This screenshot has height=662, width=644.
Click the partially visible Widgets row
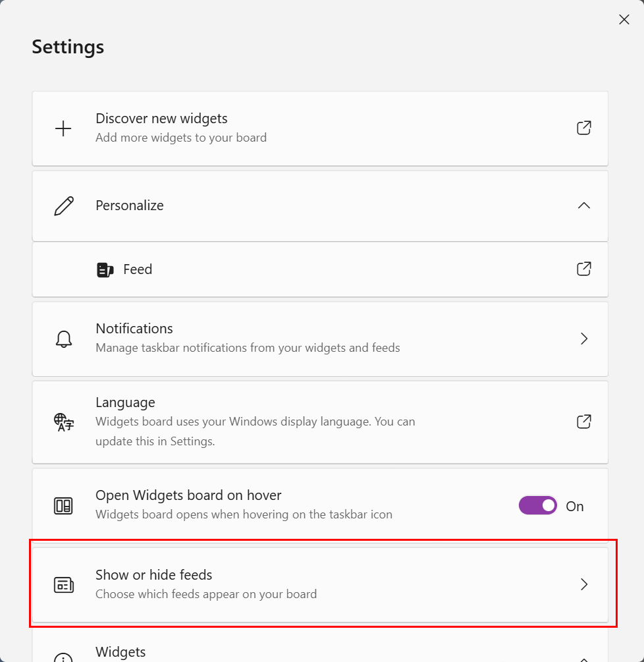coord(320,645)
